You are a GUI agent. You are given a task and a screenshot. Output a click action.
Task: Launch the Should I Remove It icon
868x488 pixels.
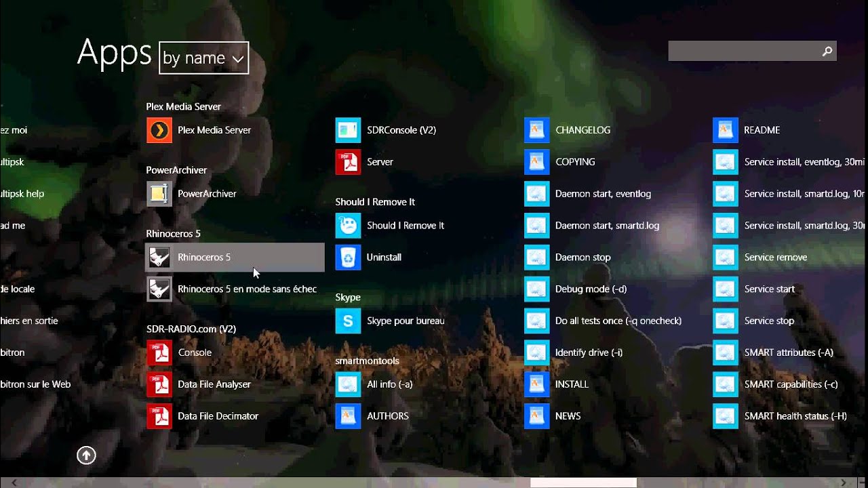(348, 226)
